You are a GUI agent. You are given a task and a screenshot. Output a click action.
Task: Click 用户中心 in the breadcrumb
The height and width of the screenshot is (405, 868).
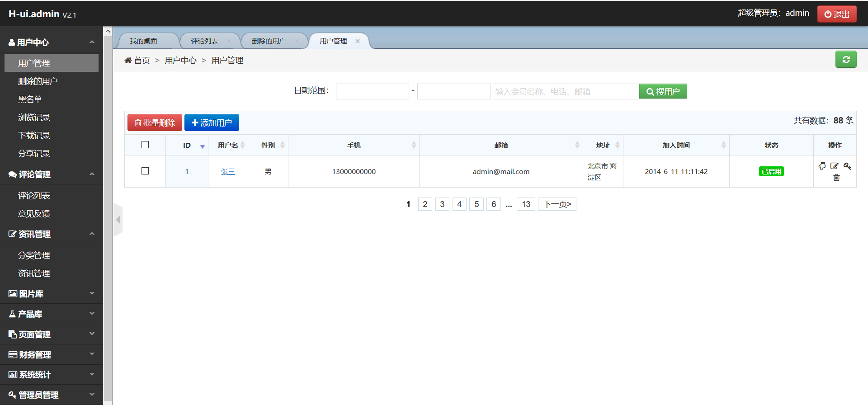point(180,61)
